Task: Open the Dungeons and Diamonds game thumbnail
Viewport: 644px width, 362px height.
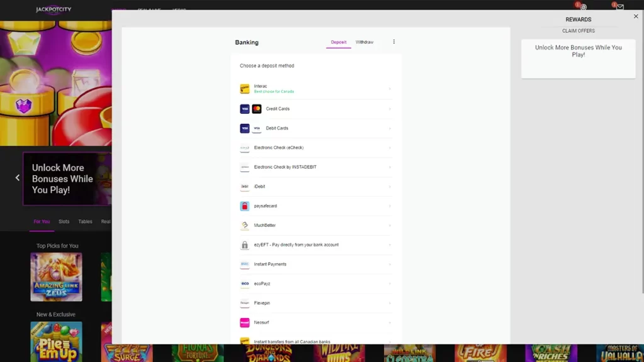Action: pyautogui.click(x=269, y=353)
